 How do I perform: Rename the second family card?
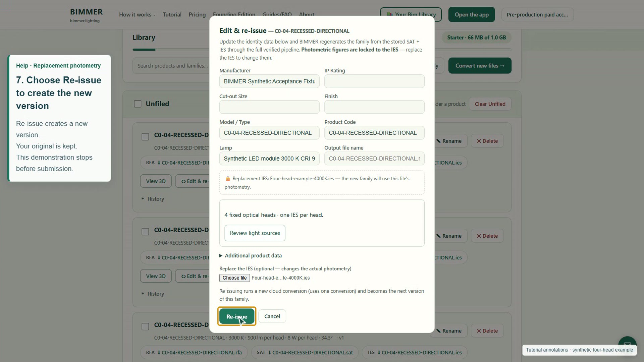tap(449, 236)
